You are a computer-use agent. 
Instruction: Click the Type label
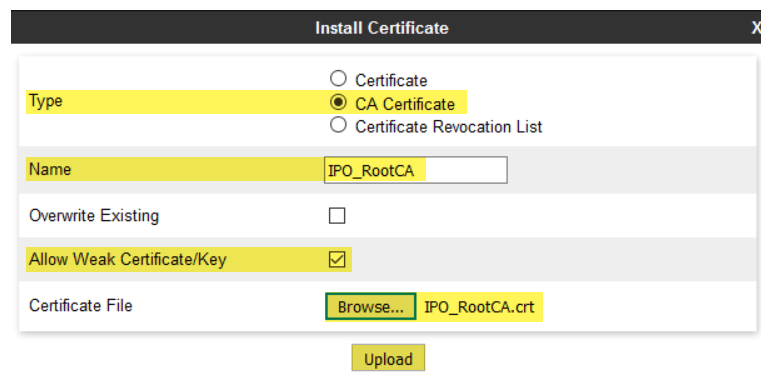click(x=45, y=101)
